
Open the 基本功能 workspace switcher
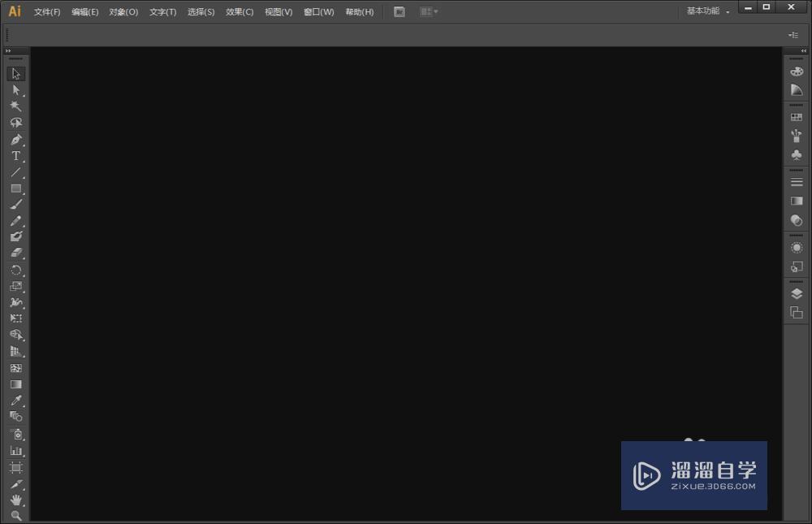pos(708,11)
